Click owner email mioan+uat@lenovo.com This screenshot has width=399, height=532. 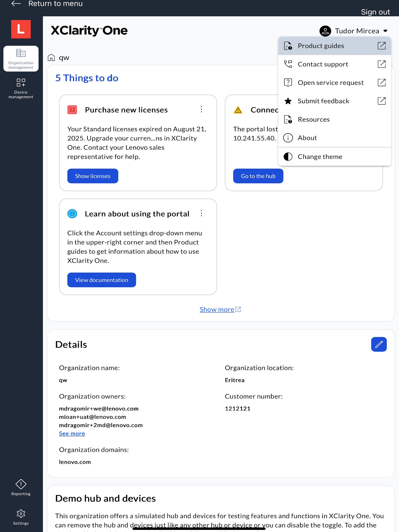[93, 417]
